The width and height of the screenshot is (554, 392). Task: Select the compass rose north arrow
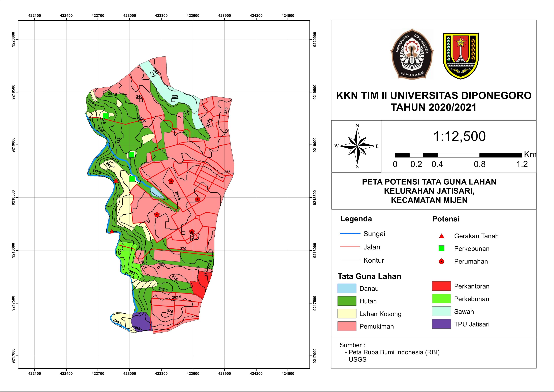point(357,146)
